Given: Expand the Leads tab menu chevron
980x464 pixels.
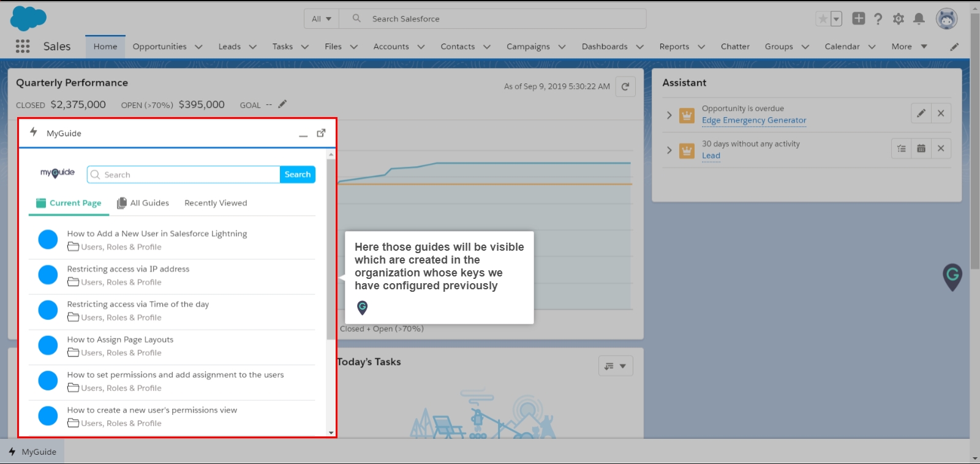Looking at the screenshot, I should coord(252,47).
